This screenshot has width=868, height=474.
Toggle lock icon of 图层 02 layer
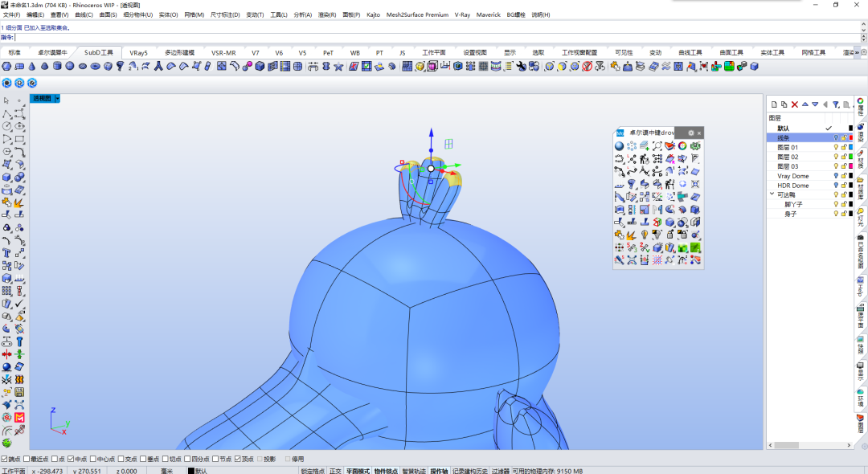point(844,157)
